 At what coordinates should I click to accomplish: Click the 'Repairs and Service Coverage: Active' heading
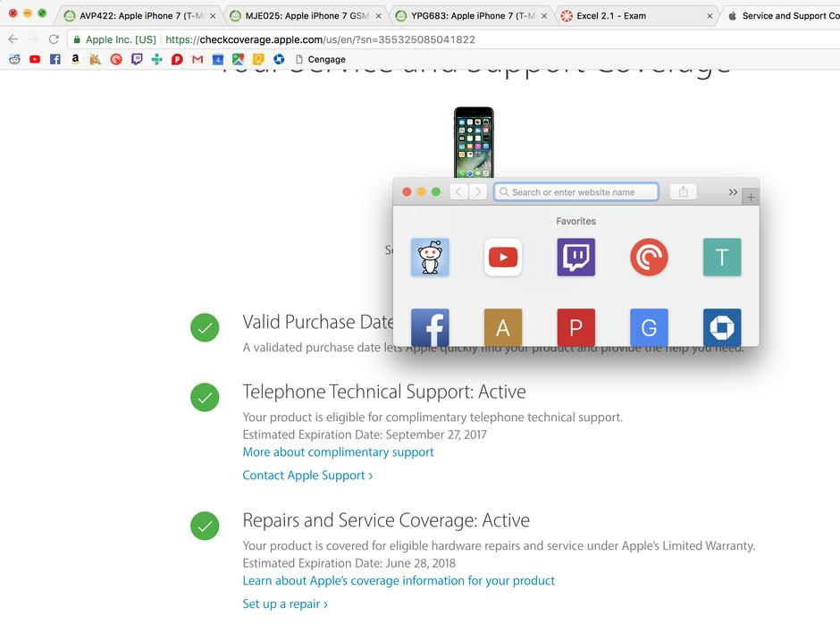pos(386,520)
